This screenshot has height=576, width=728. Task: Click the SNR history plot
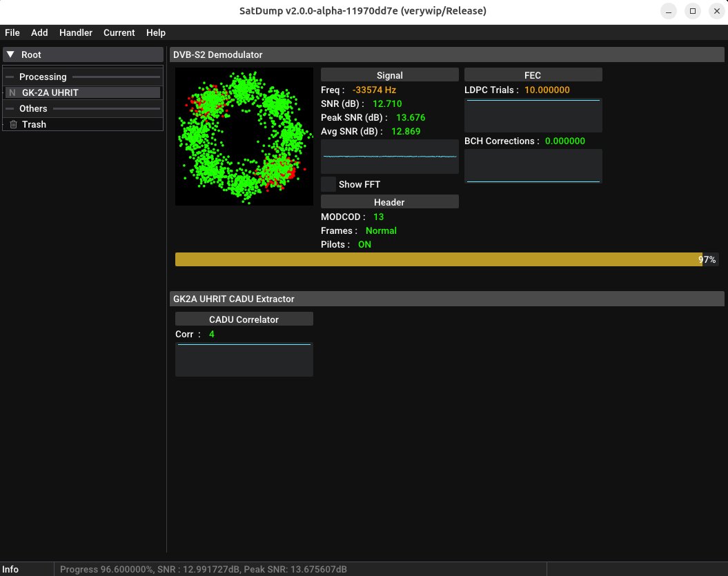click(x=390, y=157)
